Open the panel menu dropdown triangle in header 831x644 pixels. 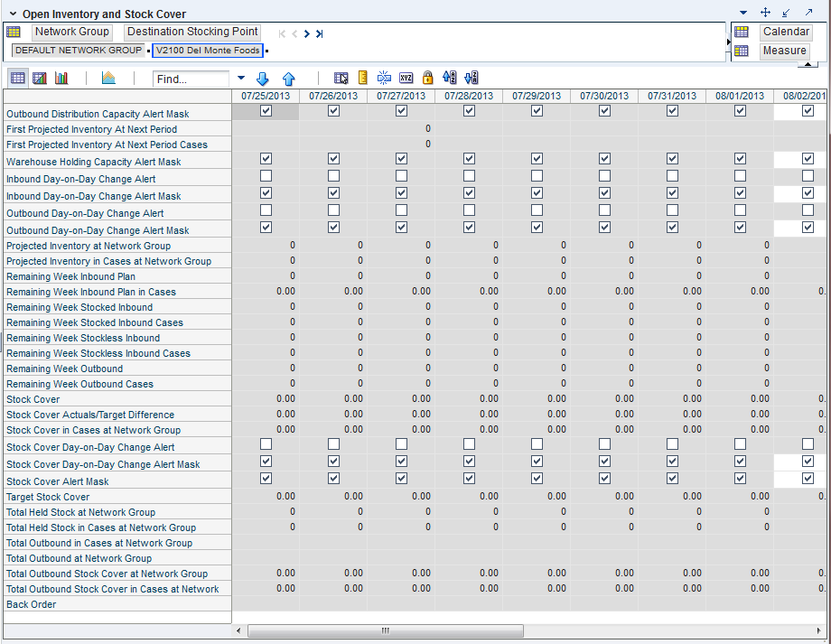(x=743, y=13)
